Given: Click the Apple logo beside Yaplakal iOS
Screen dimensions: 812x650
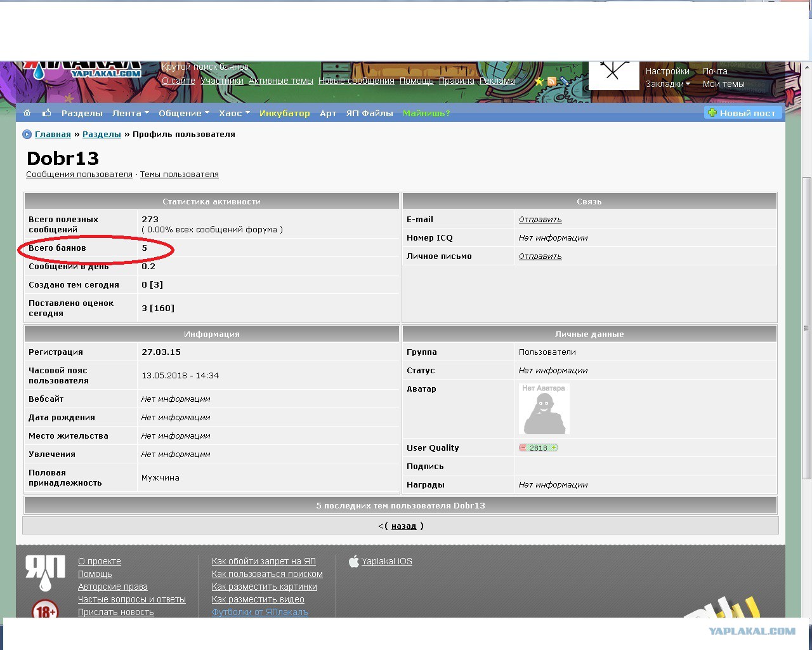Looking at the screenshot, I should coord(354,561).
